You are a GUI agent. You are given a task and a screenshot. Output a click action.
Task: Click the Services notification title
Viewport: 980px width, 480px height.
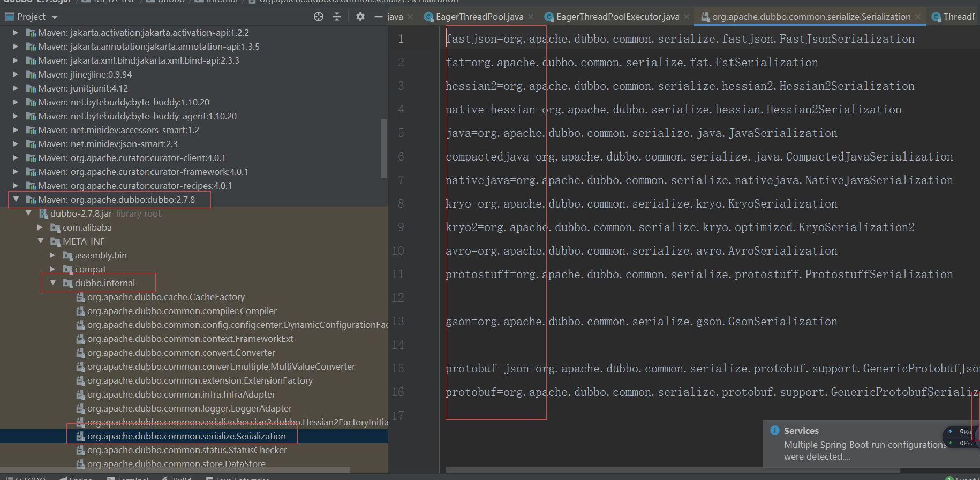click(801, 431)
